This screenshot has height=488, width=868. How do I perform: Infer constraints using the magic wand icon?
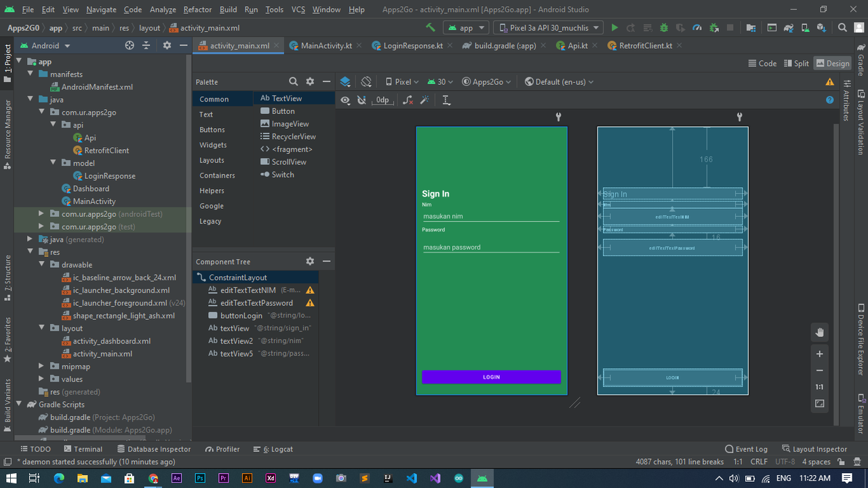(x=424, y=100)
